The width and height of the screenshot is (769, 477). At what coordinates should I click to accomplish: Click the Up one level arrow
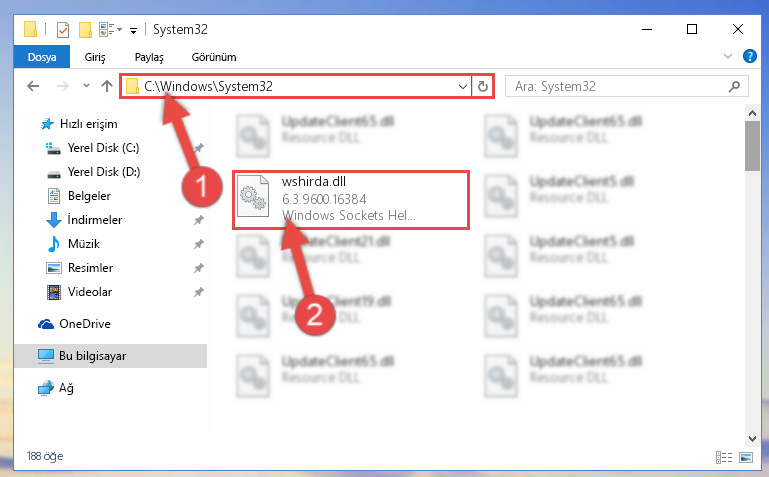point(106,86)
